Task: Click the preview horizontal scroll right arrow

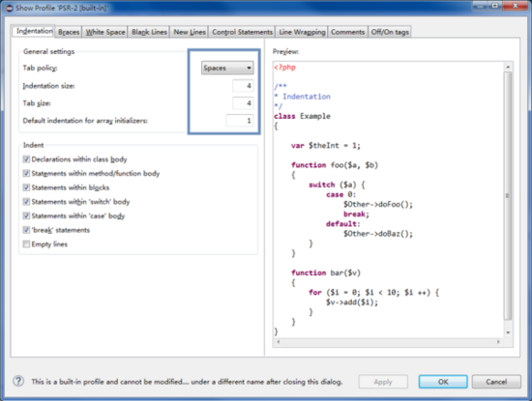Action: [x=498, y=342]
